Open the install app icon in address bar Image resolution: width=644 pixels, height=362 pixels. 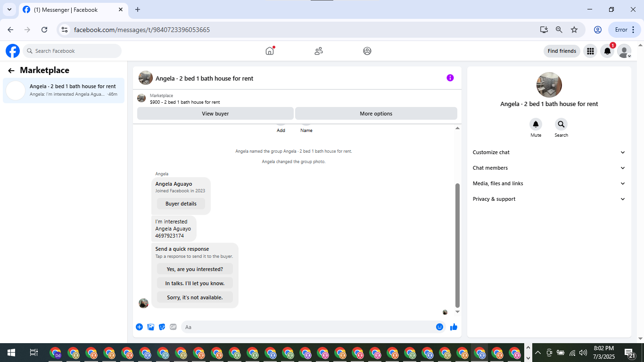544,30
